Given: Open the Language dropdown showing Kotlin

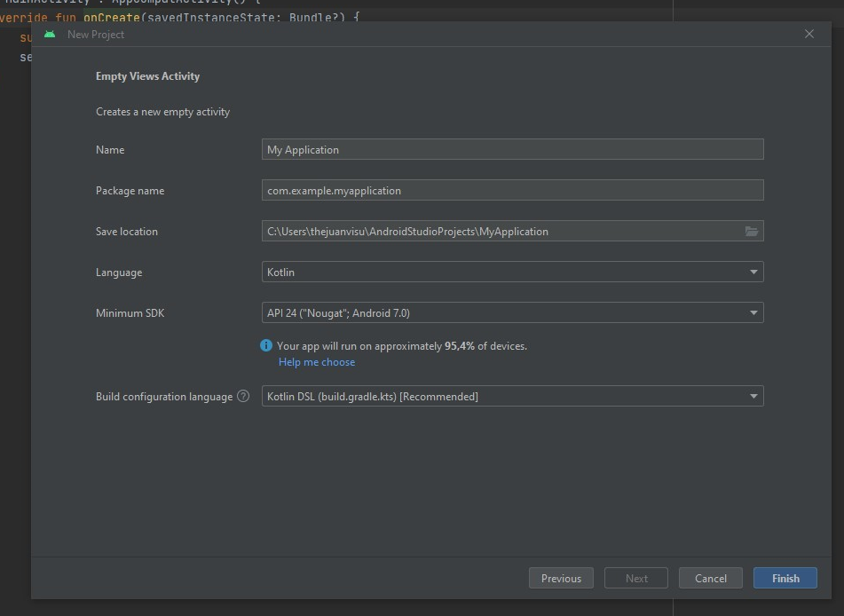Looking at the screenshot, I should click(x=512, y=272).
